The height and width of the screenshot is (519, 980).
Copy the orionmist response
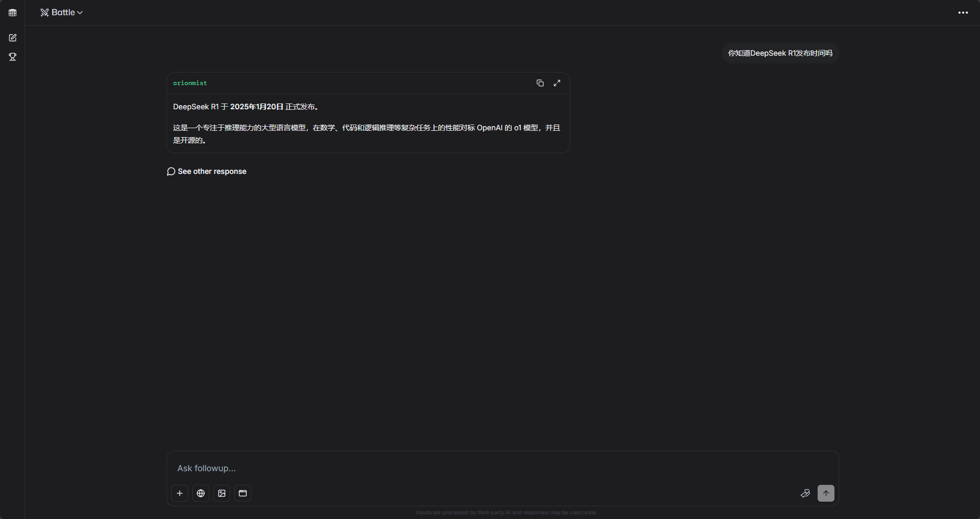click(540, 83)
